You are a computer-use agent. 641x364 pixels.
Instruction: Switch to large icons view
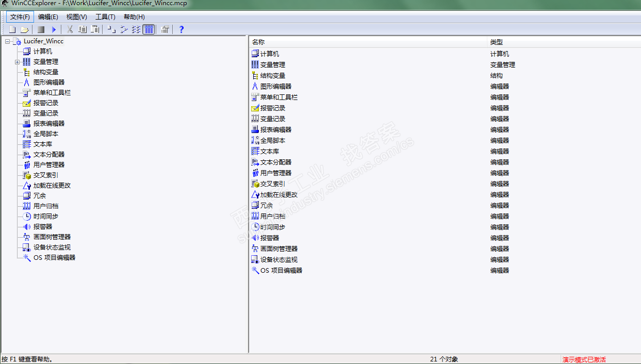point(111,29)
